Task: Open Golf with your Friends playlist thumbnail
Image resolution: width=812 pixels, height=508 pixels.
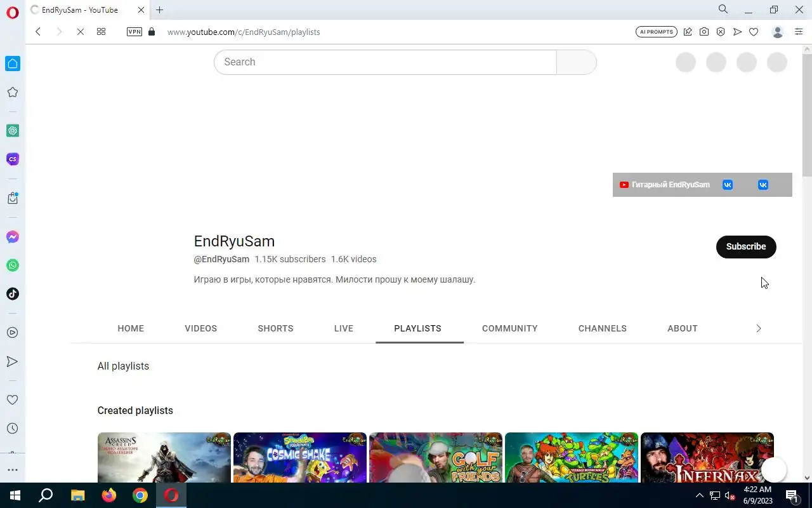Action: click(x=436, y=458)
